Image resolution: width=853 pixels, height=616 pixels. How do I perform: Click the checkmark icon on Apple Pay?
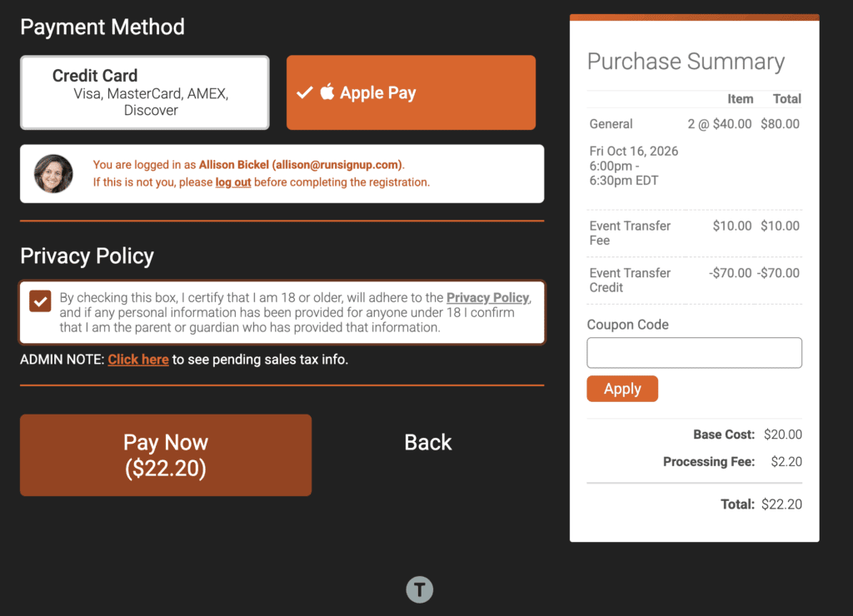[x=304, y=93]
